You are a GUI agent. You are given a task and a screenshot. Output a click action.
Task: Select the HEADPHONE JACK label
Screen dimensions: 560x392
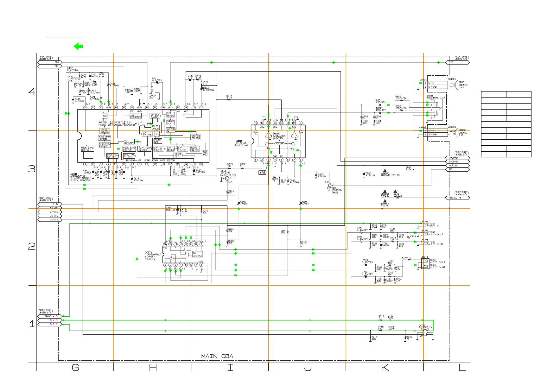(x=436, y=98)
